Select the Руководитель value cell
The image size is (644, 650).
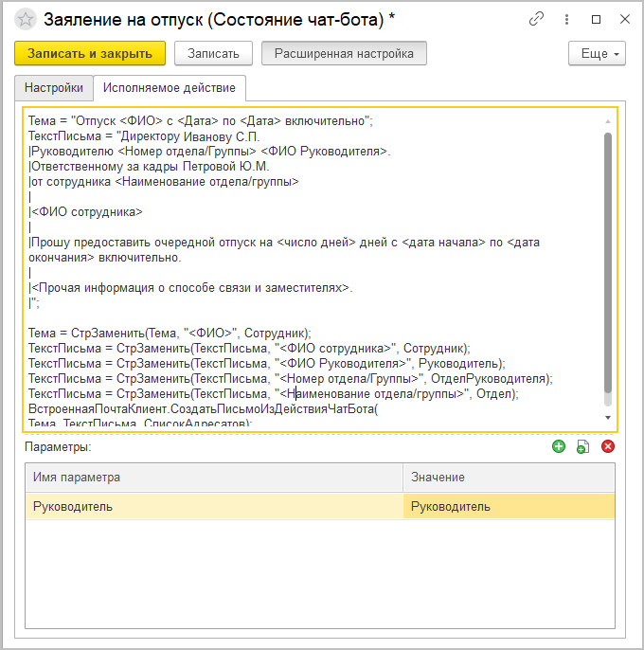tap(509, 506)
